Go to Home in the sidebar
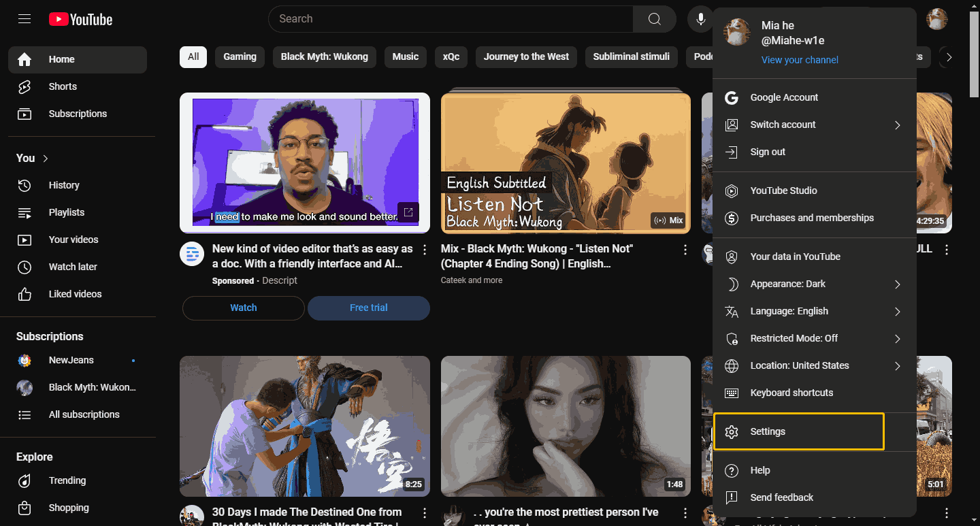Screen dimensions: 980x526 78,60
